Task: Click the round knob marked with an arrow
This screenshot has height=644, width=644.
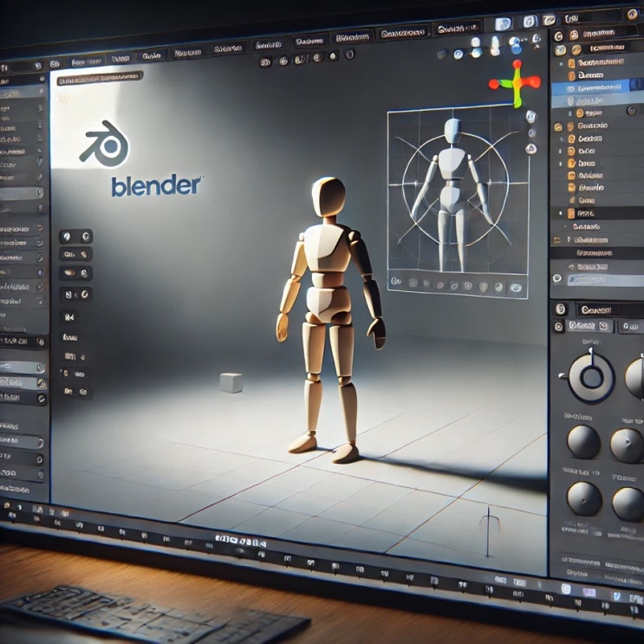Action: click(627, 446)
